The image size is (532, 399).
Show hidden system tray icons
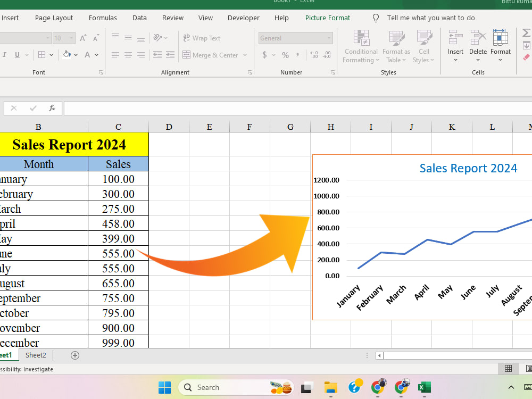tap(511, 387)
